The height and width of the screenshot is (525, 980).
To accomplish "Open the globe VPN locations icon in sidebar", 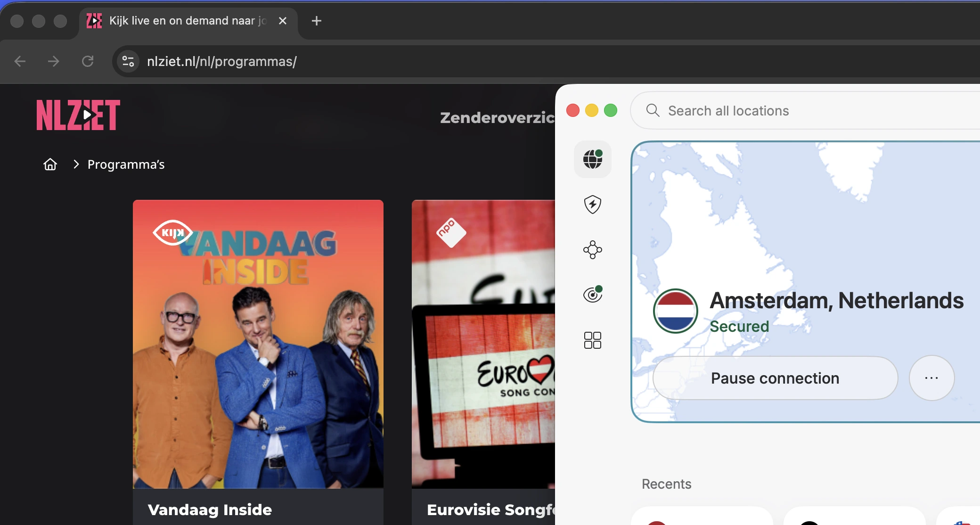I will click(x=593, y=159).
